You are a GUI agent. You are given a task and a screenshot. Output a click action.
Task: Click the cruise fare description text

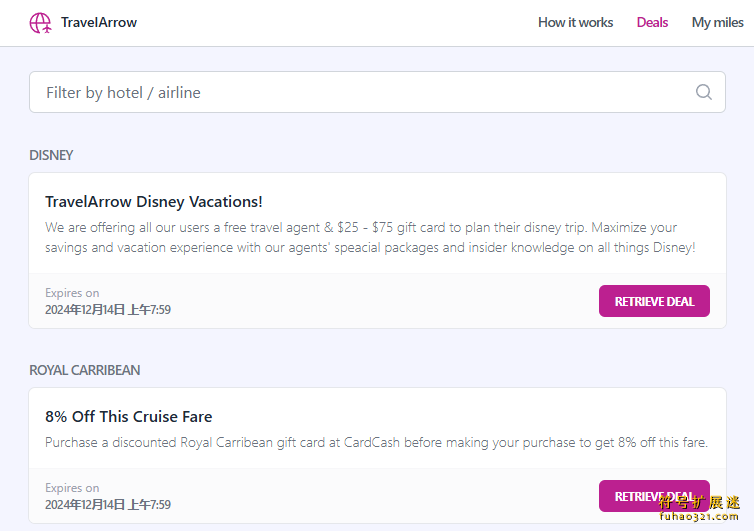(376, 442)
